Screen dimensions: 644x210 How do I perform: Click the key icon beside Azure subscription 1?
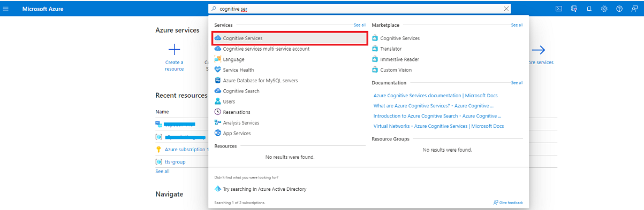click(158, 150)
